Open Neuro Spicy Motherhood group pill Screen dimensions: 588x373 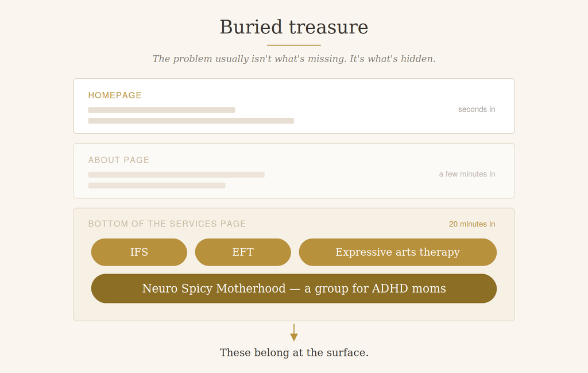tap(294, 289)
